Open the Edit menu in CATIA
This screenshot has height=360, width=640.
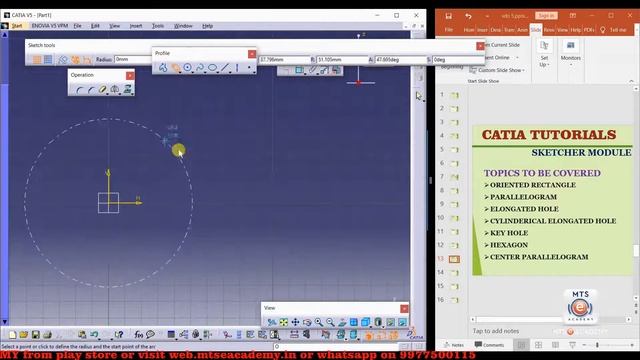click(x=95, y=26)
